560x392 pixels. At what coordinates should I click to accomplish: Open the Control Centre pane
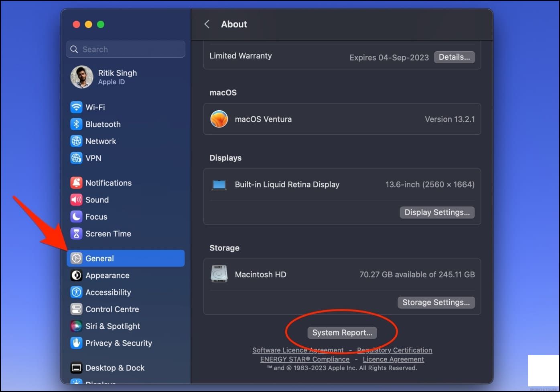[x=112, y=309]
